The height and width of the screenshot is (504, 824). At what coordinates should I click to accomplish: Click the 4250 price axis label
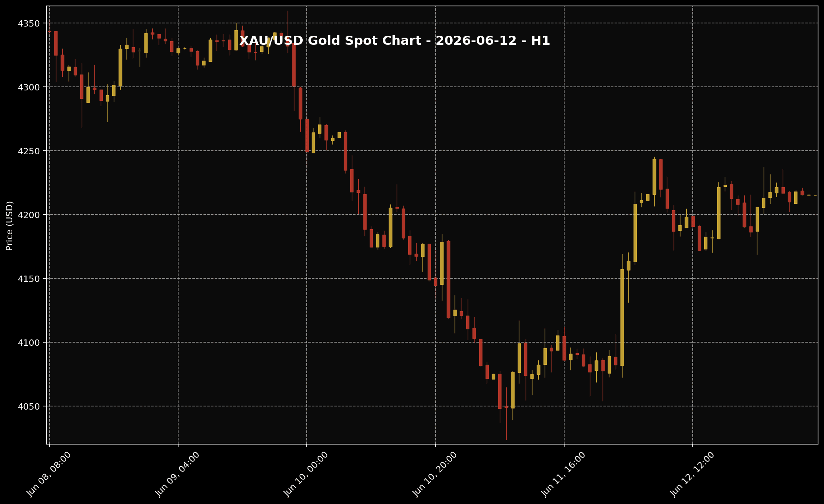pyautogui.click(x=29, y=151)
